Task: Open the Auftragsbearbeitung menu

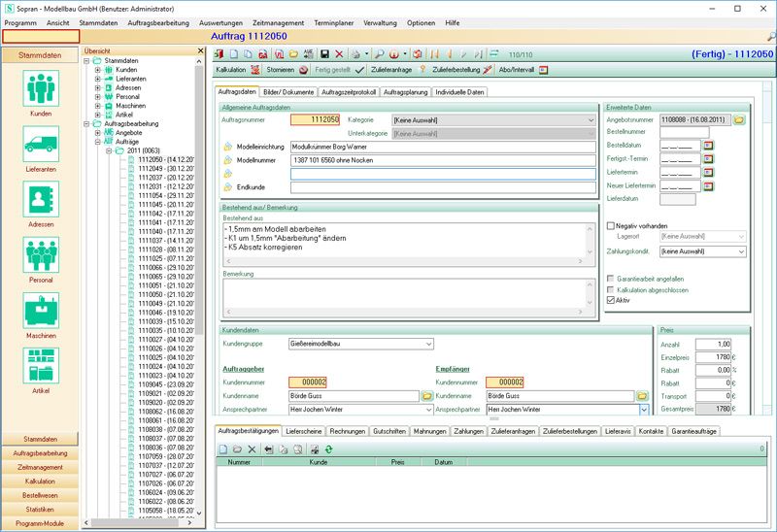Action: coord(158,22)
